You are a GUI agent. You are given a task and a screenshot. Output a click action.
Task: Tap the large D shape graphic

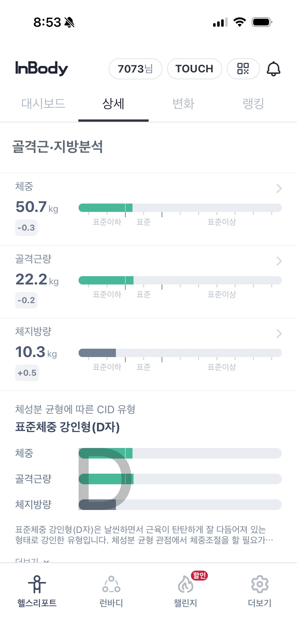(105, 479)
